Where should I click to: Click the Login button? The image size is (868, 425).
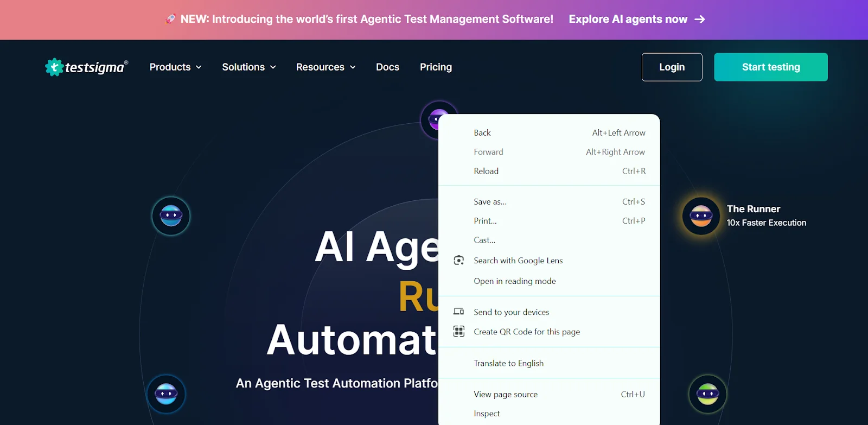pos(672,67)
